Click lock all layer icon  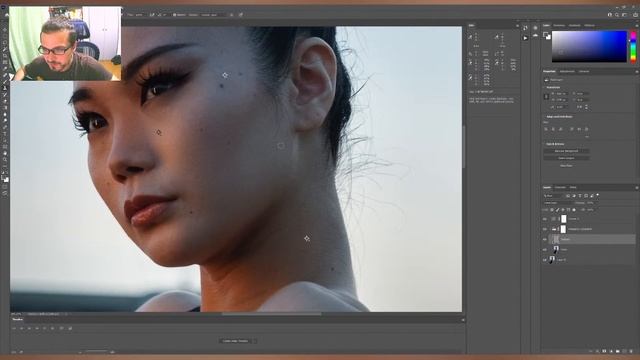[x=574, y=210]
